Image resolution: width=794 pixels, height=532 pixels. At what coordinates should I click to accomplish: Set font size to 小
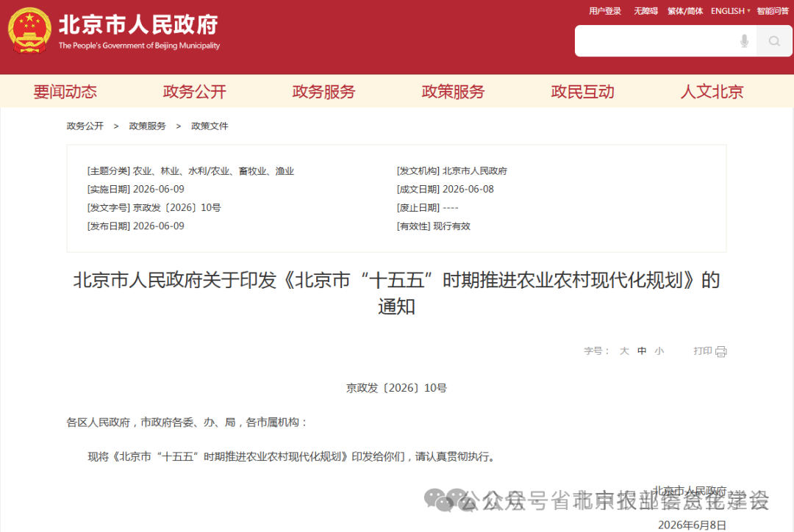[x=659, y=351]
